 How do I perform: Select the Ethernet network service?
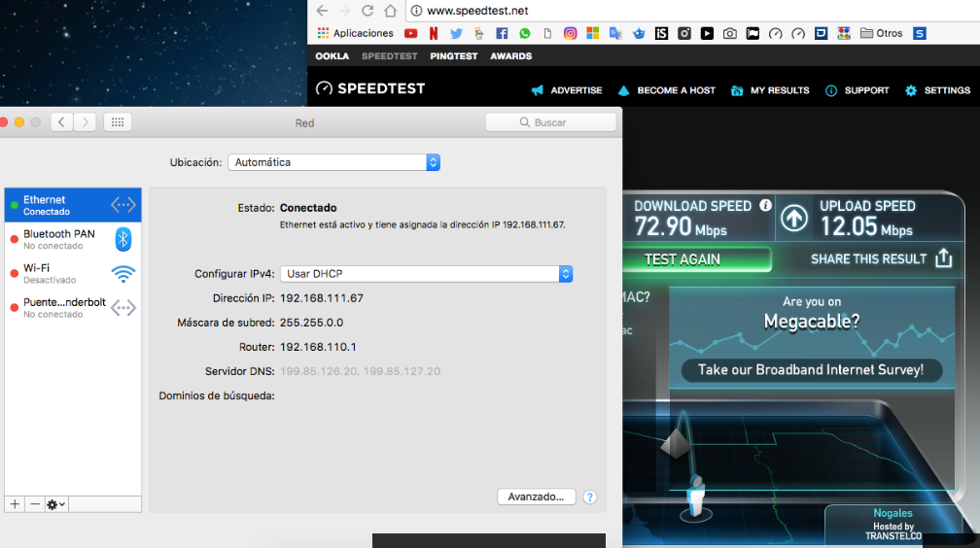pyautogui.click(x=73, y=205)
